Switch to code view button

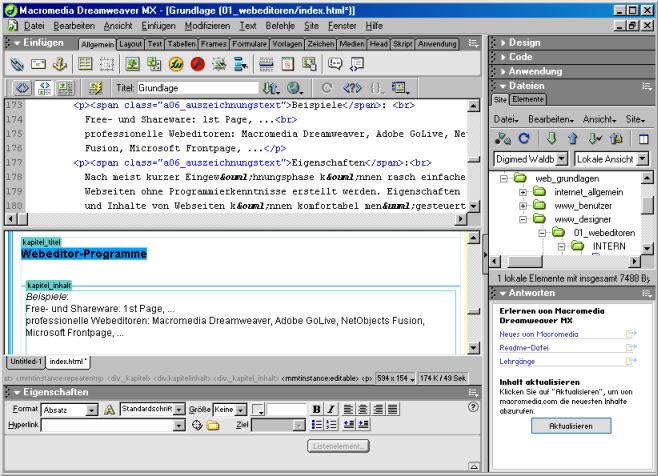23,88
